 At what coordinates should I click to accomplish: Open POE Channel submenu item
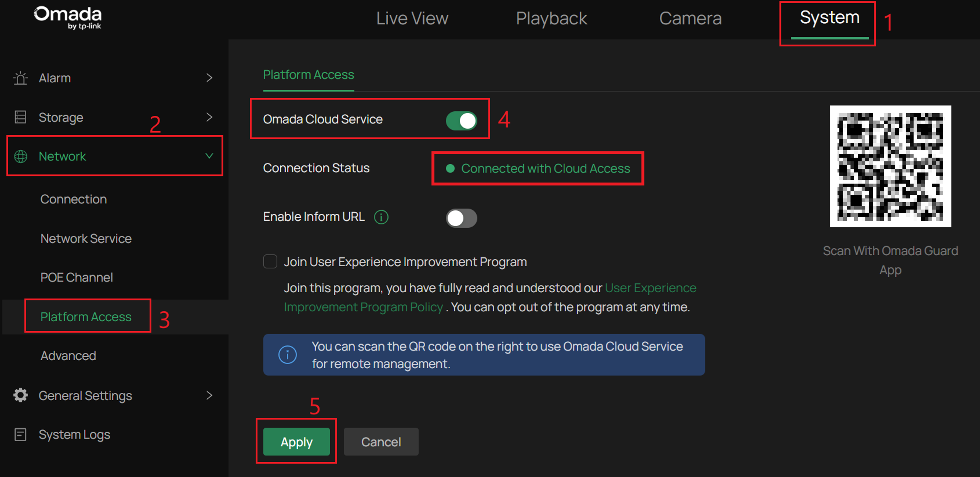pyautogui.click(x=76, y=277)
